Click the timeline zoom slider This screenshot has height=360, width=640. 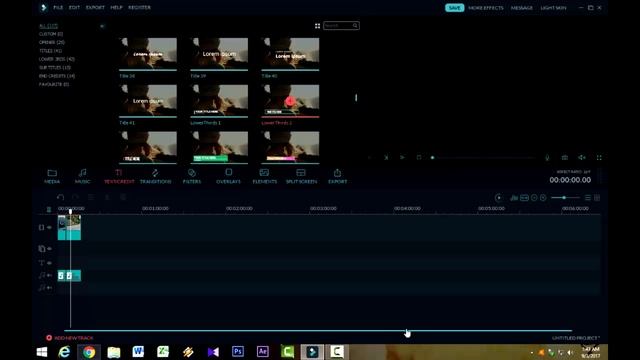(565, 198)
